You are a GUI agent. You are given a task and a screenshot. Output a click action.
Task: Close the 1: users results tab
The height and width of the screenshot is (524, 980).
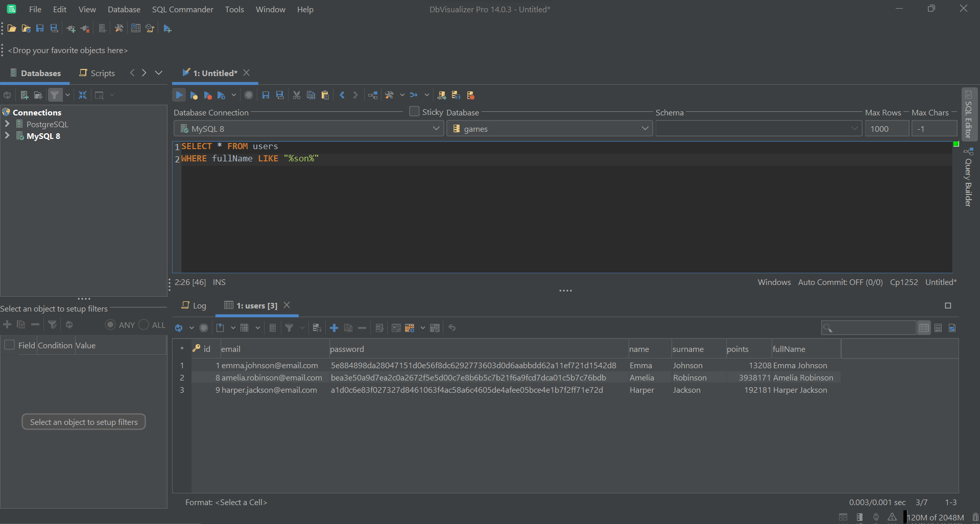point(286,305)
